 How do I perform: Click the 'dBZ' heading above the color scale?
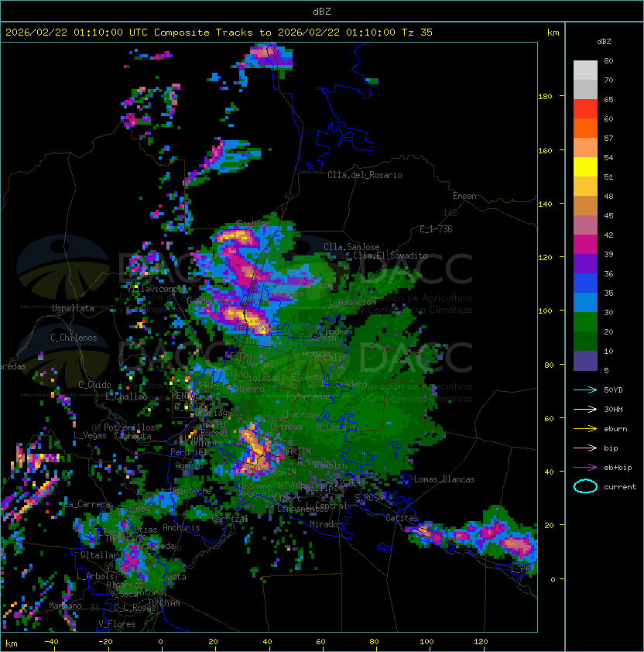(x=604, y=42)
